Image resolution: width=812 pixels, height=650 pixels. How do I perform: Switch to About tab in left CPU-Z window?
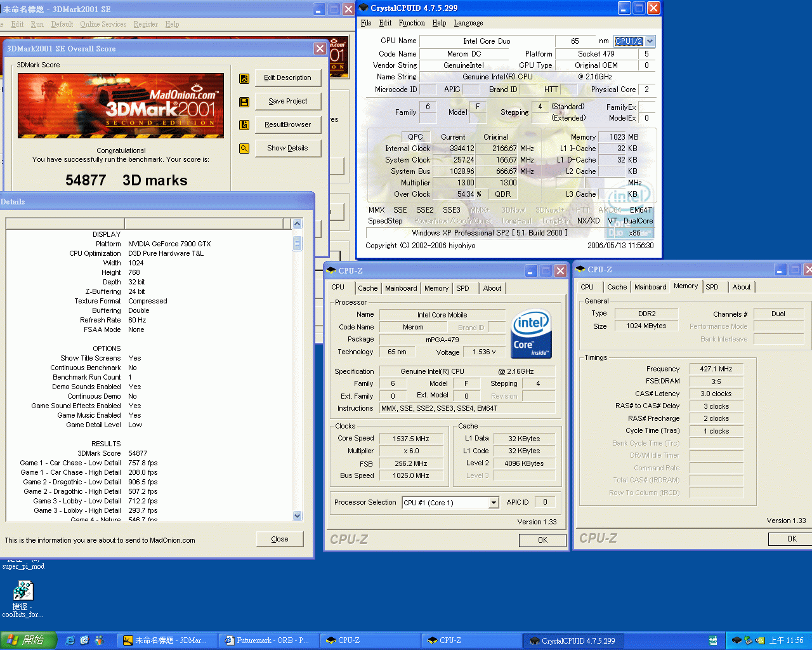(492, 288)
